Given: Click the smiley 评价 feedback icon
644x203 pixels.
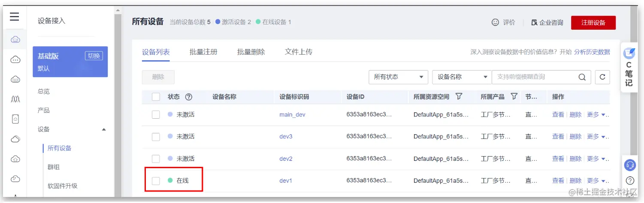Looking at the screenshot, I should coord(496,22).
